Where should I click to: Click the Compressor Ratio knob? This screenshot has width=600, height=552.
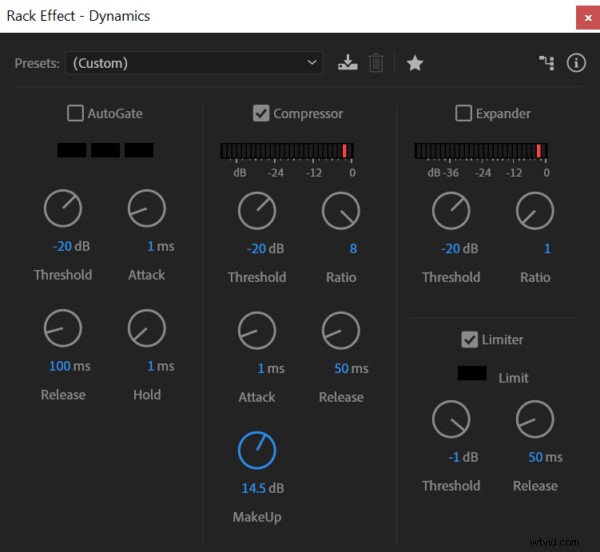click(341, 211)
